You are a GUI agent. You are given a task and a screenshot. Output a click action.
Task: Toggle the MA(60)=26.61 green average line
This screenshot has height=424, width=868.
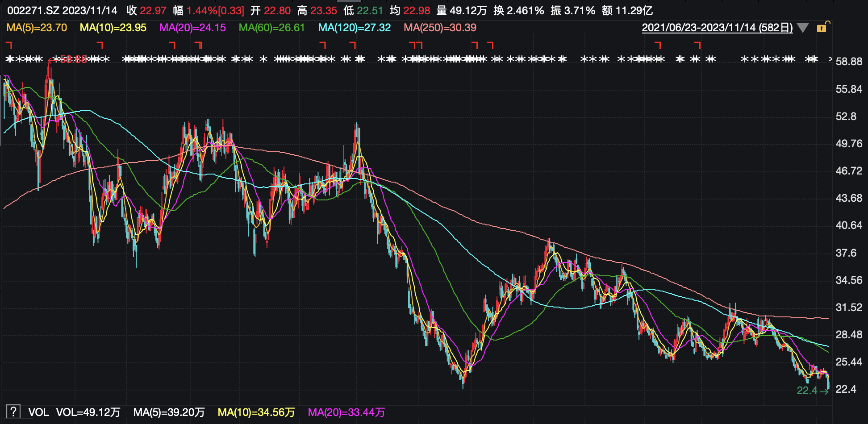coord(271,28)
